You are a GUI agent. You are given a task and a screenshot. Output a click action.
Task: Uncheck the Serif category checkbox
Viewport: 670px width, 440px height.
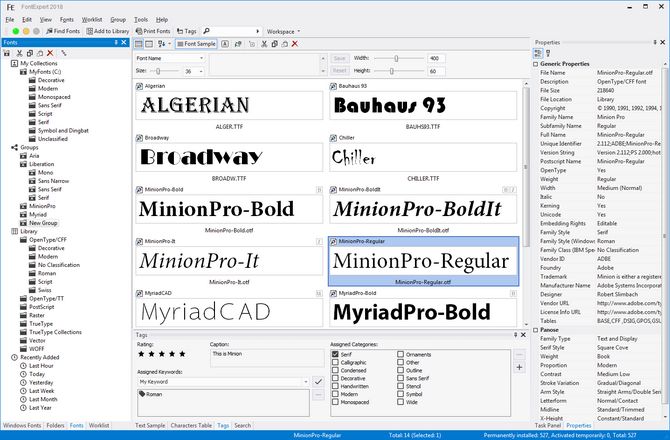tap(335, 354)
